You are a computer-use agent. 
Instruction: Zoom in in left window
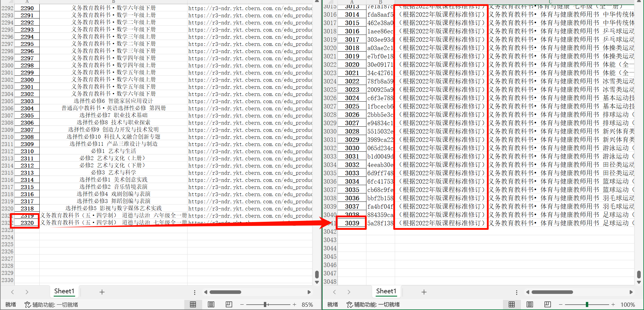[x=295, y=305]
